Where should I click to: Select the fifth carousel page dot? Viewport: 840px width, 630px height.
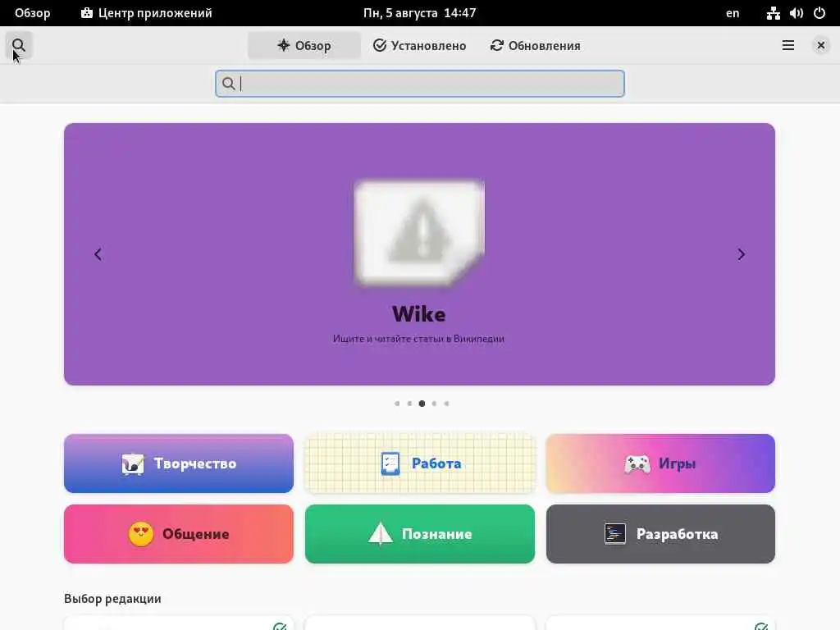[446, 404]
